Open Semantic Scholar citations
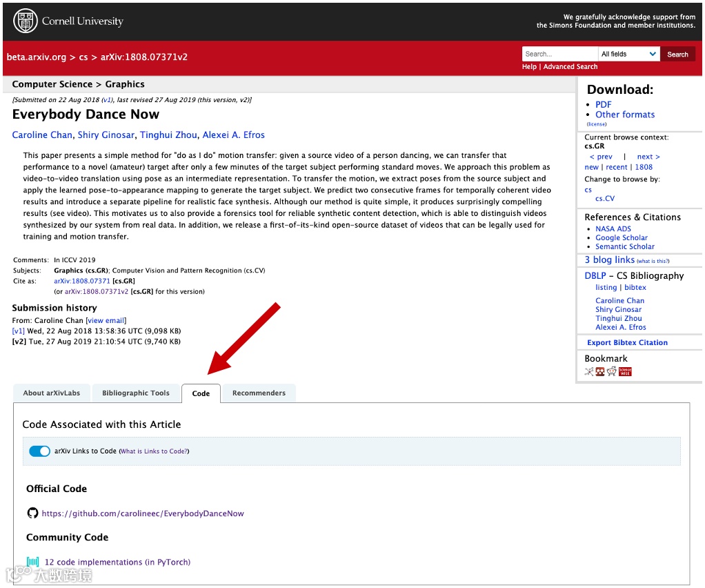705x588 pixels. pos(625,246)
